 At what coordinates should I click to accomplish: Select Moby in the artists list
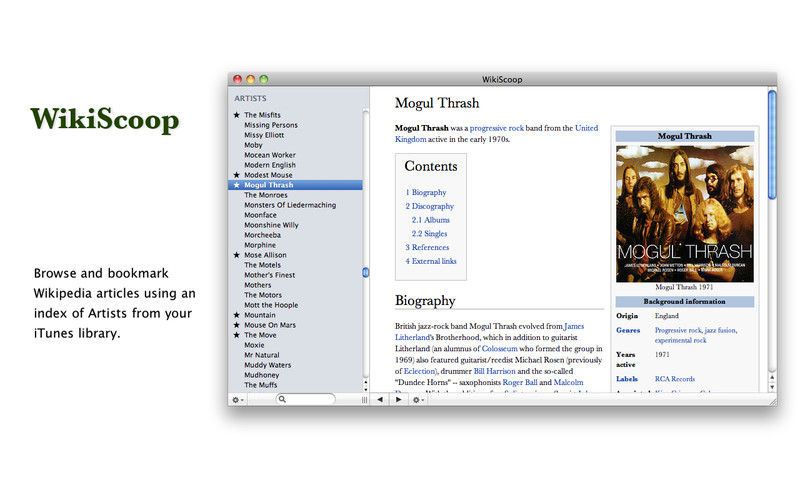pyautogui.click(x=253, y=145)
